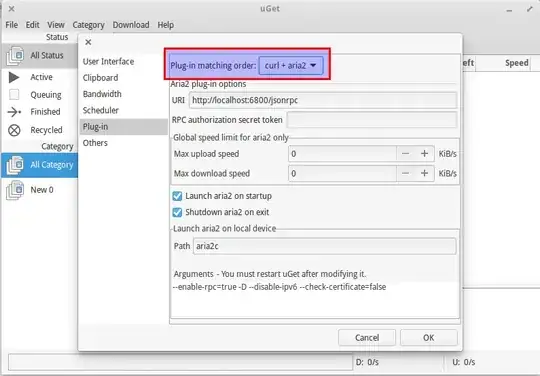This screenshot has height=376, width=540.
Task: Click the OK button
Action: coord(429,338)
